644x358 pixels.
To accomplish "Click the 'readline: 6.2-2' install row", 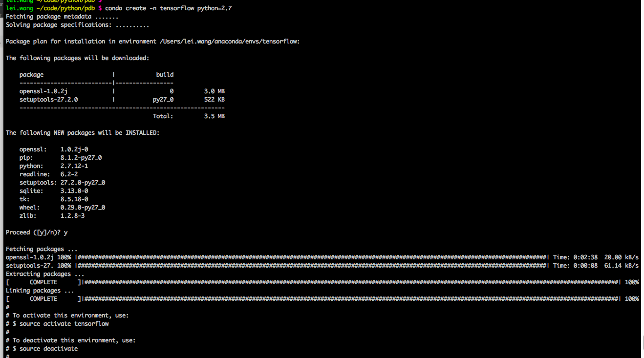I will pyautogui.click(x=49, y=174).
